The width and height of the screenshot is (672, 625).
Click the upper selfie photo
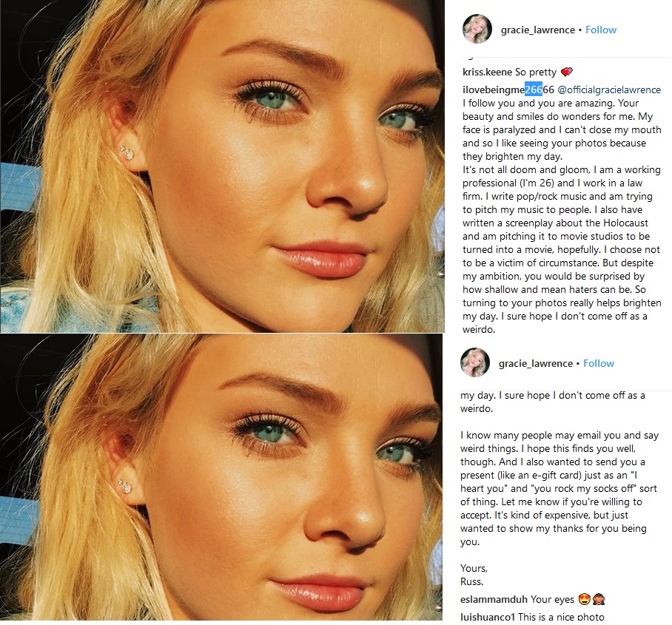tap(222, 166)
